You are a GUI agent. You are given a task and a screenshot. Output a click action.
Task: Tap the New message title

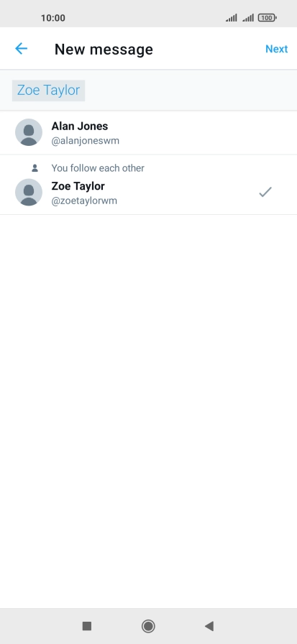(x=104, y=50)
